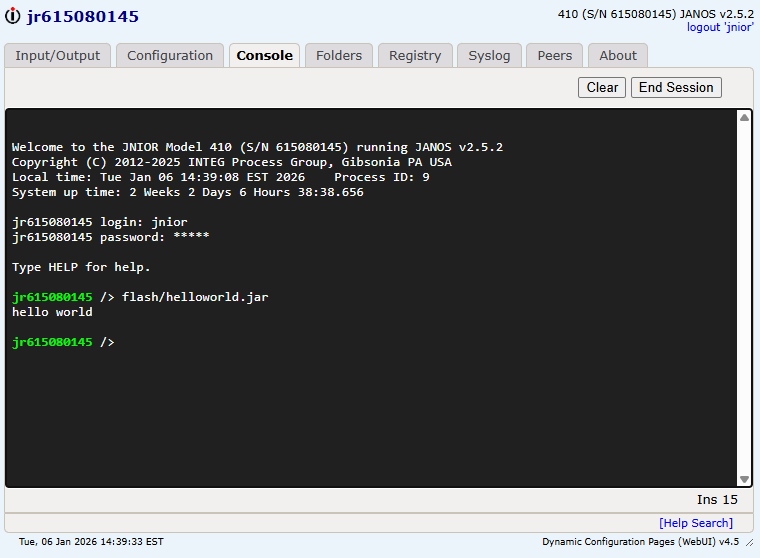Select the Console tab
The width and height of the screenshot is (760, 558).
(264, 56)
